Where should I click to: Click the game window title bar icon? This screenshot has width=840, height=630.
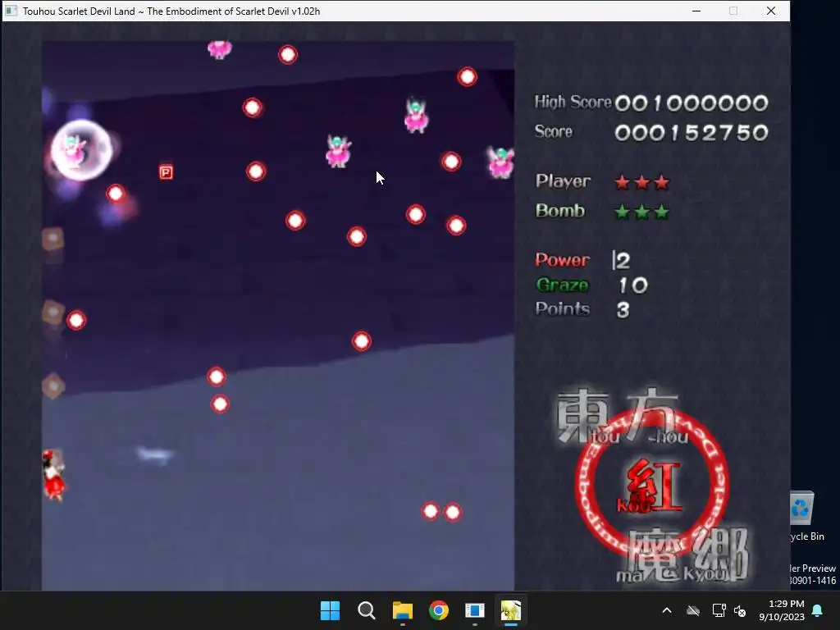[x=11, y=11]
